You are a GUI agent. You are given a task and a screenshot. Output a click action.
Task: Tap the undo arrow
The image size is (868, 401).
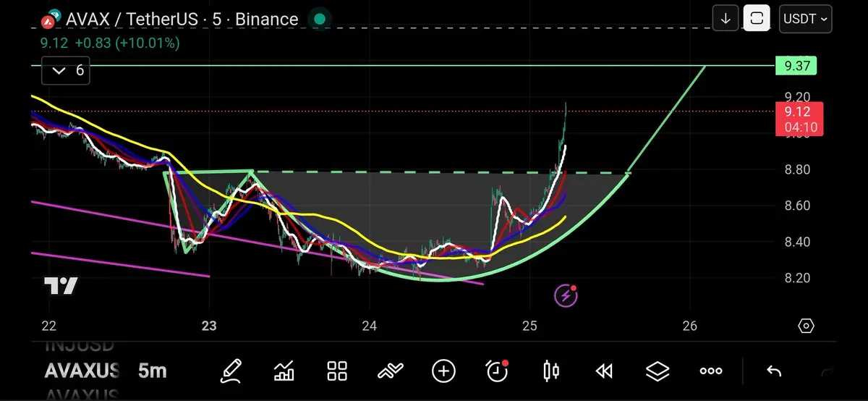coord(774,371)
